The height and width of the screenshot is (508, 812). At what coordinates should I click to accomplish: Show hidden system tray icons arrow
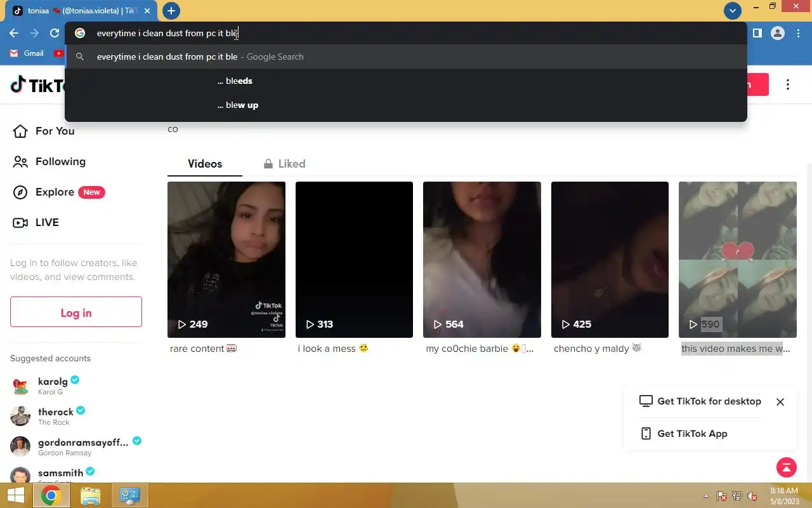click(x=706, y=496)
